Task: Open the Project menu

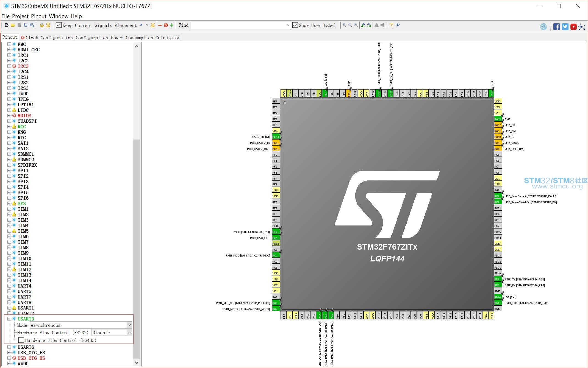Action: [x=20, y=16]
